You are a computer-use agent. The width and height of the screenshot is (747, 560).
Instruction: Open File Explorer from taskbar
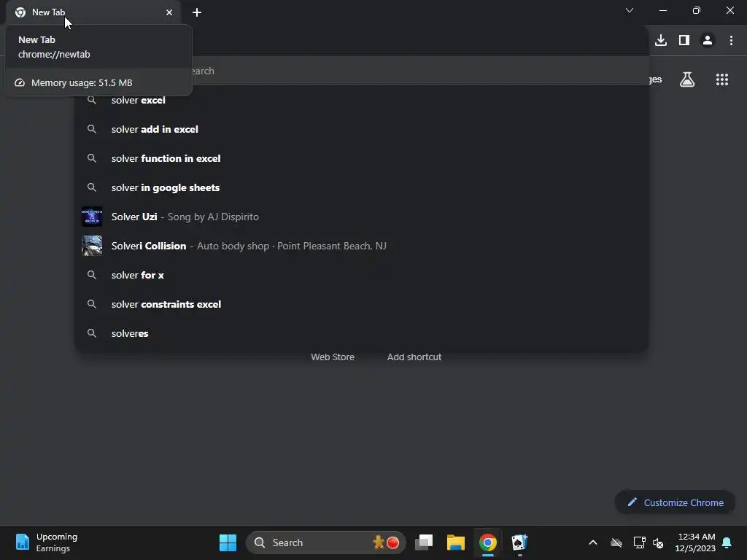tap(455, 542)
